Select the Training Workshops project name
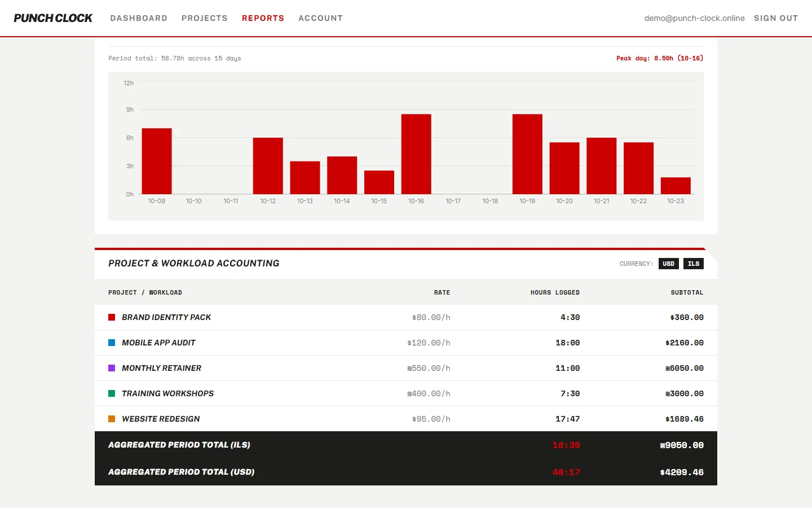 pyautogui.click(x=167, y=393)
